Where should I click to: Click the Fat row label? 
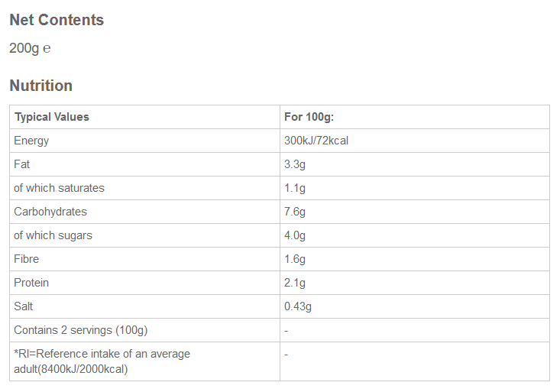click(x=22, y=164)
